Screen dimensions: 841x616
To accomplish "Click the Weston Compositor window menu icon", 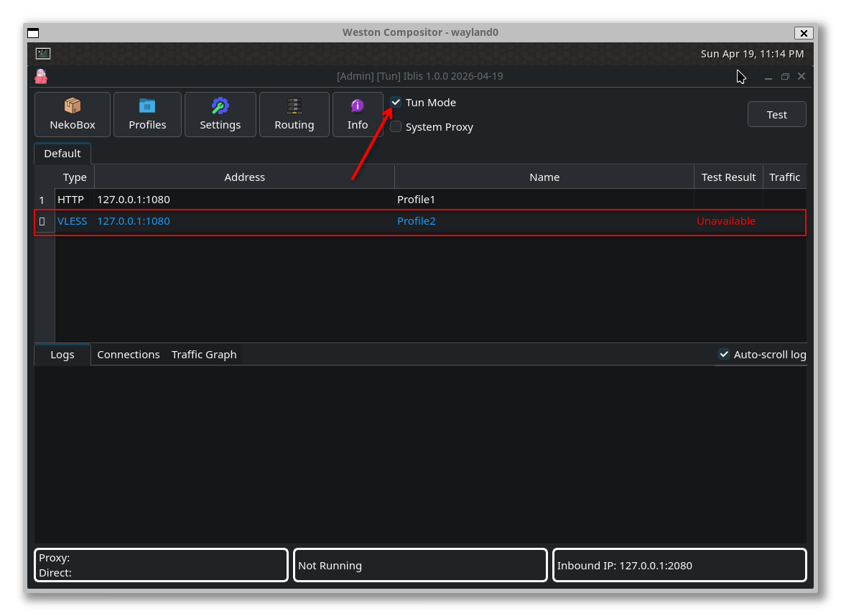I will click(x=33, y=33).
